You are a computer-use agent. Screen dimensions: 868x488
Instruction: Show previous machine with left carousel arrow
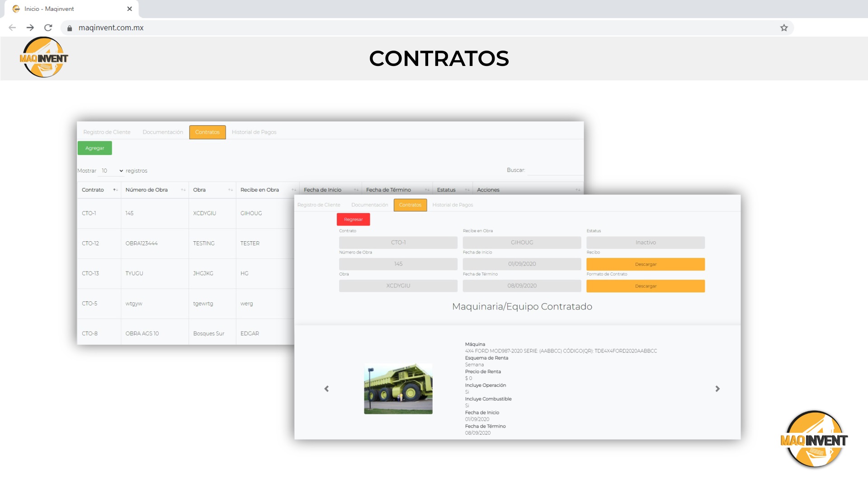[x=326, y=389]
